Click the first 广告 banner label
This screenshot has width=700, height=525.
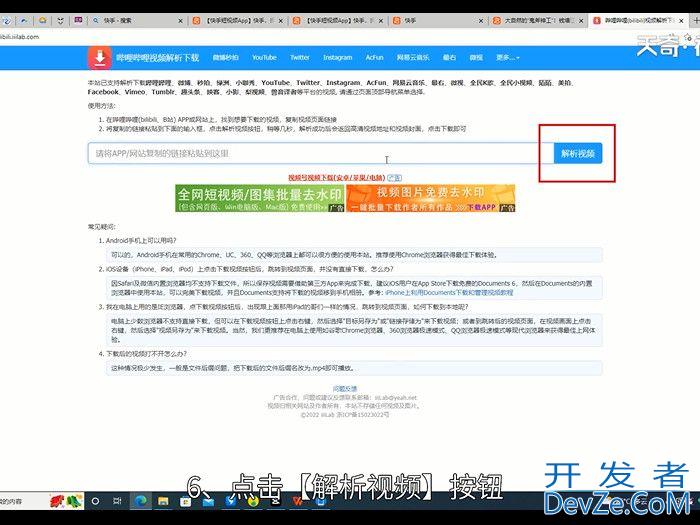coord(337,208)
